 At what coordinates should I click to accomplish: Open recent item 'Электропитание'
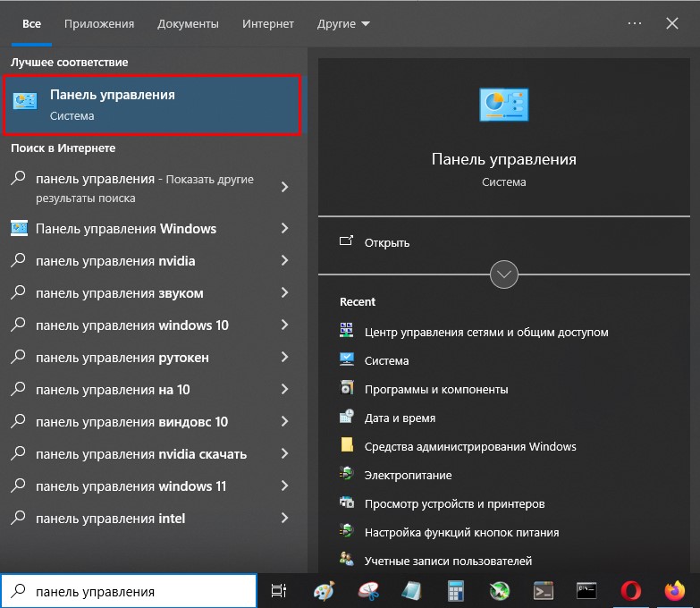(408, 475)
